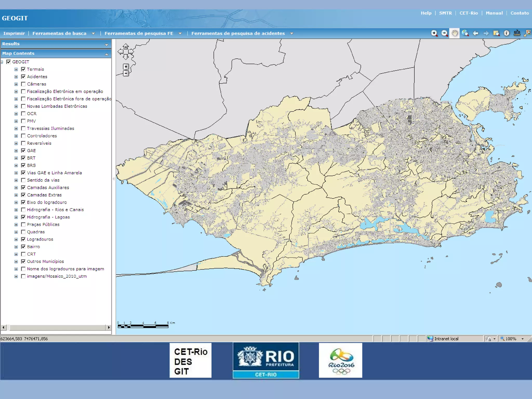The image size is (532, 399).
Task: Click the CET-Rio header link
Action: click(469, 13)
